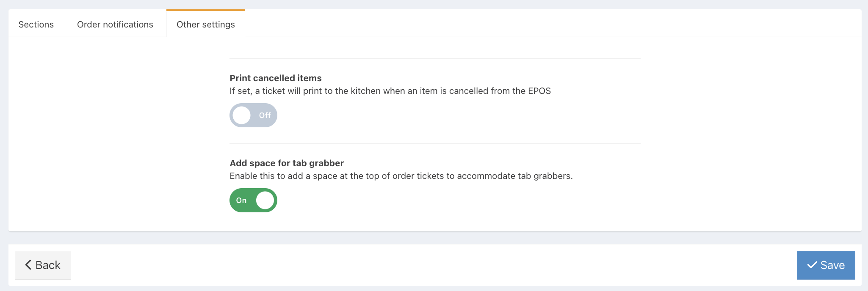Disable Add space for tab grabber toggle
Viewport: 868px width, 291px height.
click(253, 200)
